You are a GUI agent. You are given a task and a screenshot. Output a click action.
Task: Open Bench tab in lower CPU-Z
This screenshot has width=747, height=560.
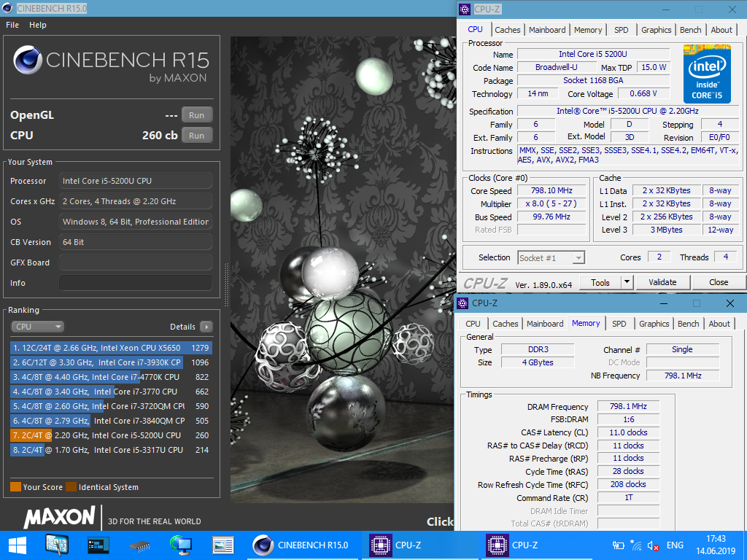point(689,324)
